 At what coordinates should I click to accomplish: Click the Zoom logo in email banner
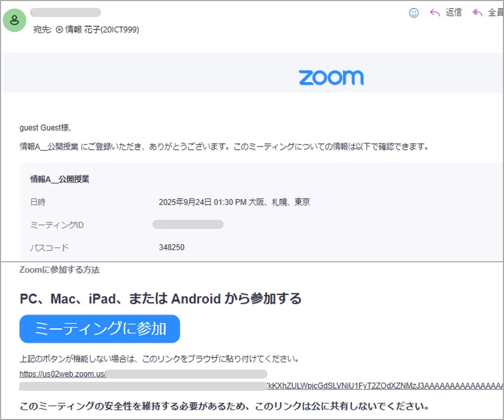[x=331, y=78]
